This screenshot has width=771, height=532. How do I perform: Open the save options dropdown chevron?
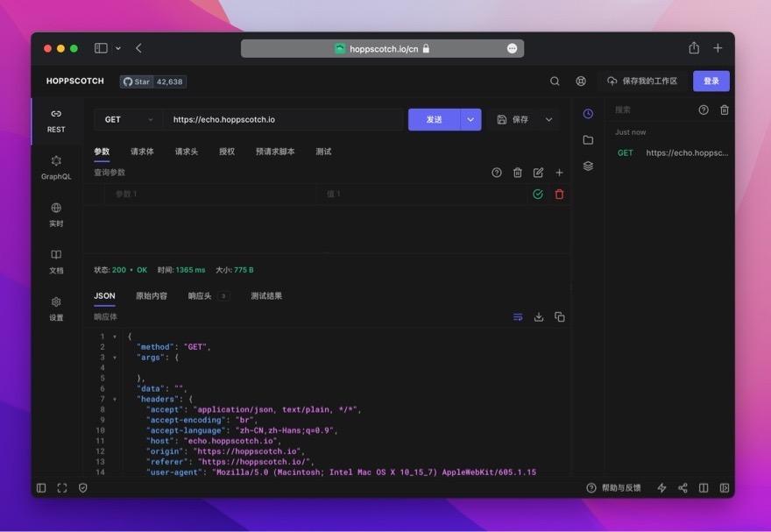(x=548, y=119)
